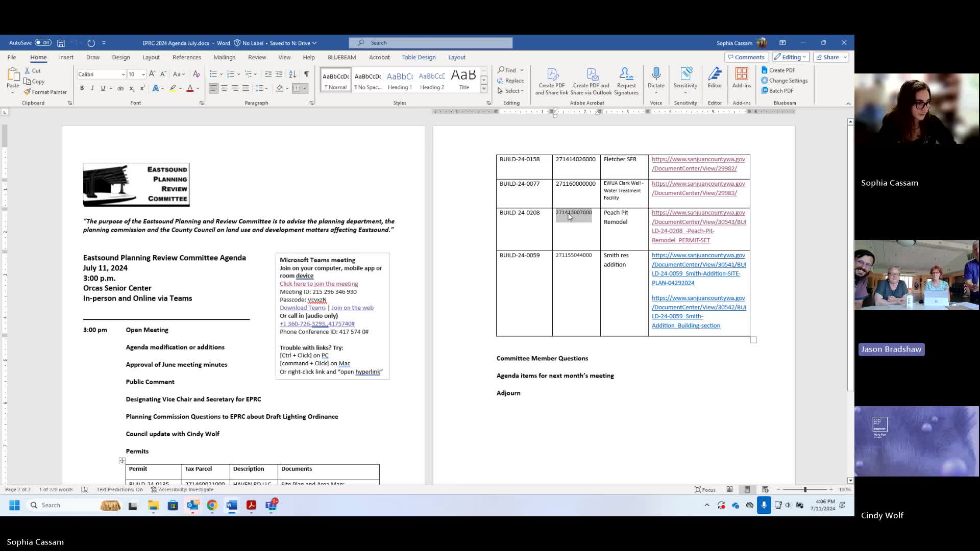Toggle the AutoSave switch
Image resolution: width=980 pixels, height=551 pixels.
point(43,43)
